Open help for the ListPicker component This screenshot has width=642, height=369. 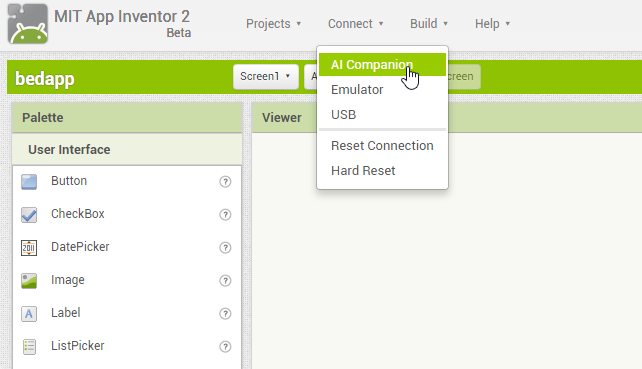(225, 346)
